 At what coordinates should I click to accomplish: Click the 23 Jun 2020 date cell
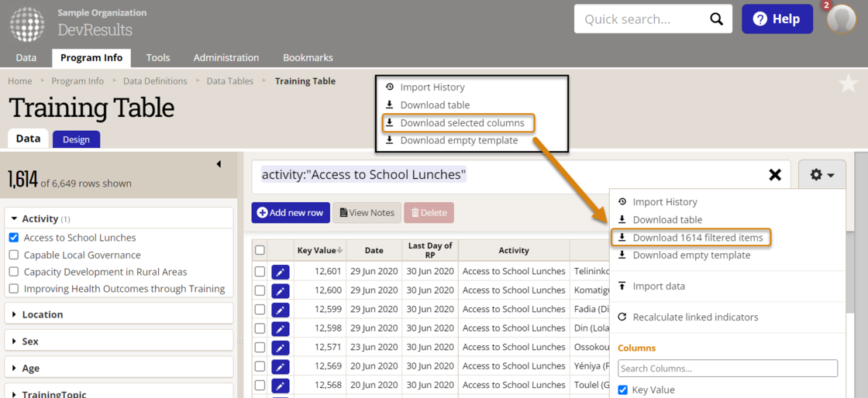pos(374,348)
